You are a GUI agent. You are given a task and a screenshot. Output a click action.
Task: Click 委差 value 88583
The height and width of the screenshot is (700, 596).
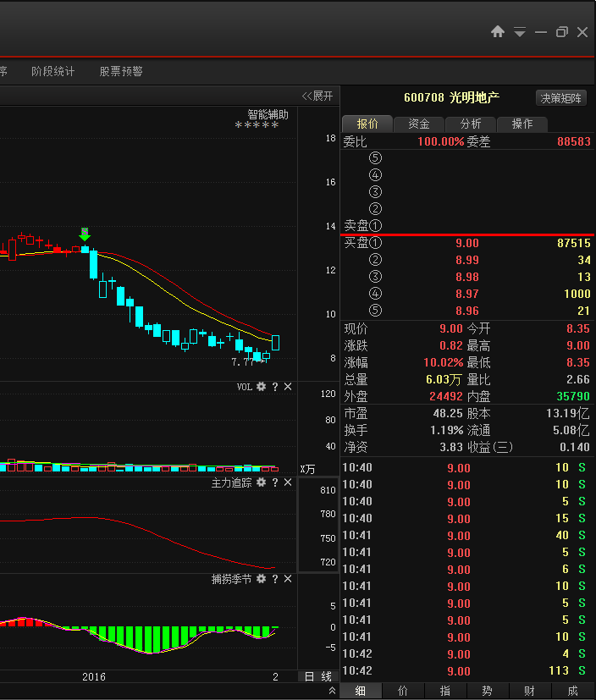tap(574, 142)
